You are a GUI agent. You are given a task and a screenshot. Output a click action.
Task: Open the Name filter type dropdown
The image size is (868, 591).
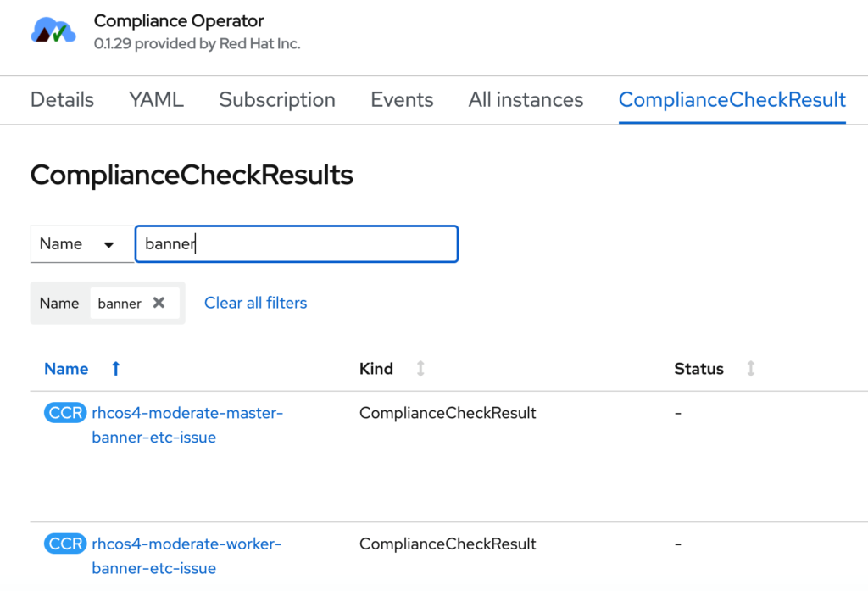(81, 244)
